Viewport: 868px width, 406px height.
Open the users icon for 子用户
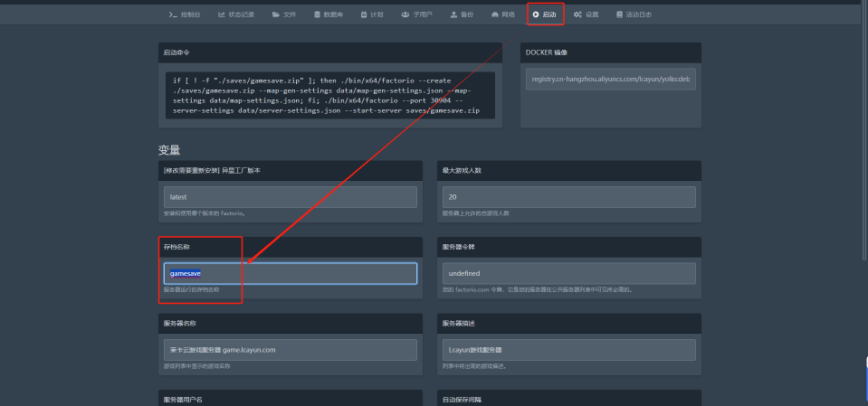tap(405, 14)
